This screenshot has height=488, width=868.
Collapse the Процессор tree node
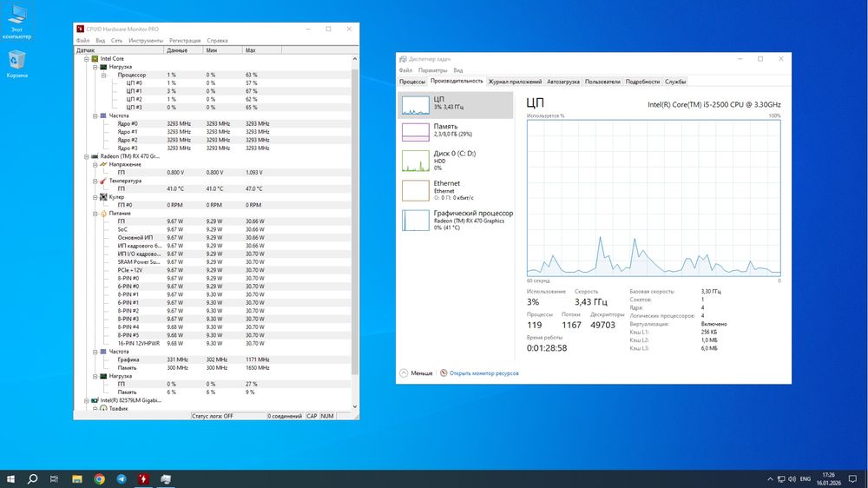pos(103,75)
